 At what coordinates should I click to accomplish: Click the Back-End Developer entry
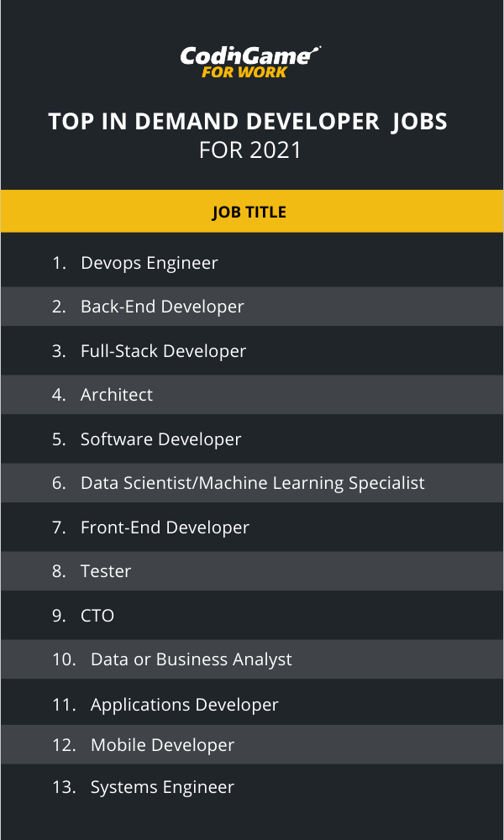click(x=162, y=307)
